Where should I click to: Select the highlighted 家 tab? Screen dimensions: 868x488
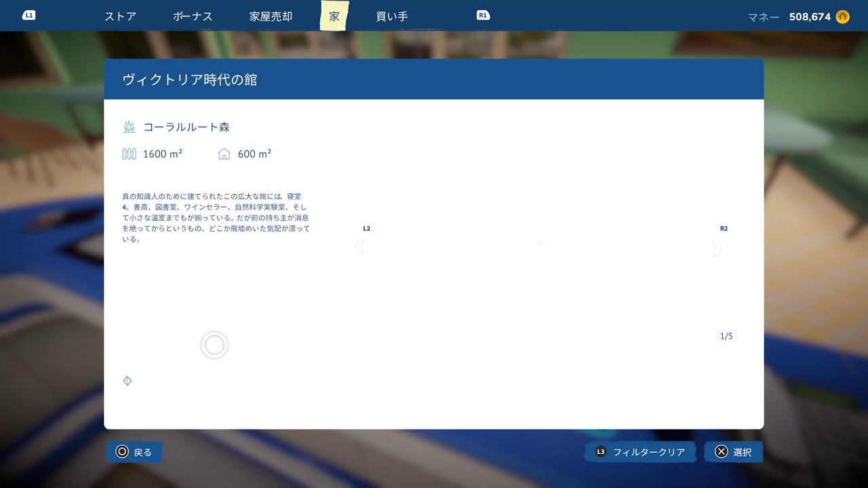click(334, 16)
